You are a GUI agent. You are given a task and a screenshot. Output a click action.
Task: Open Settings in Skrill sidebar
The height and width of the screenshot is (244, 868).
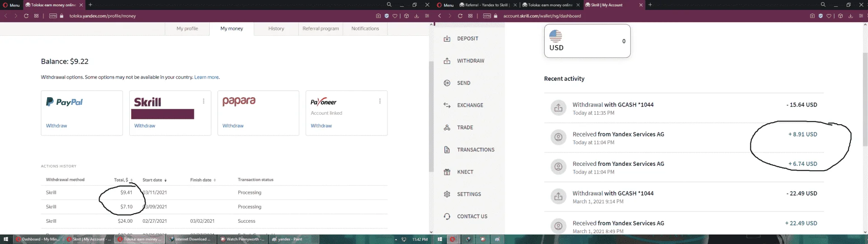pos(469,194)
